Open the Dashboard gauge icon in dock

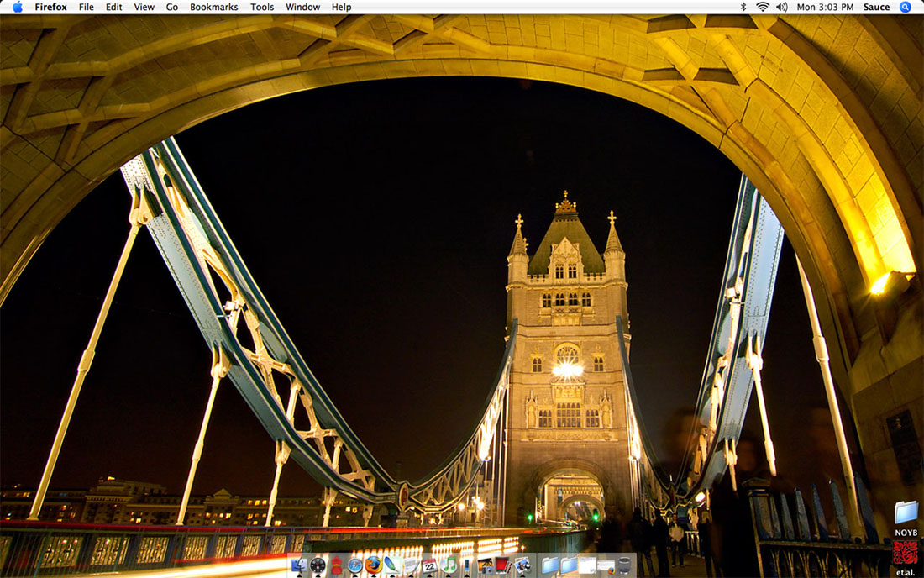tap(318, 566)
